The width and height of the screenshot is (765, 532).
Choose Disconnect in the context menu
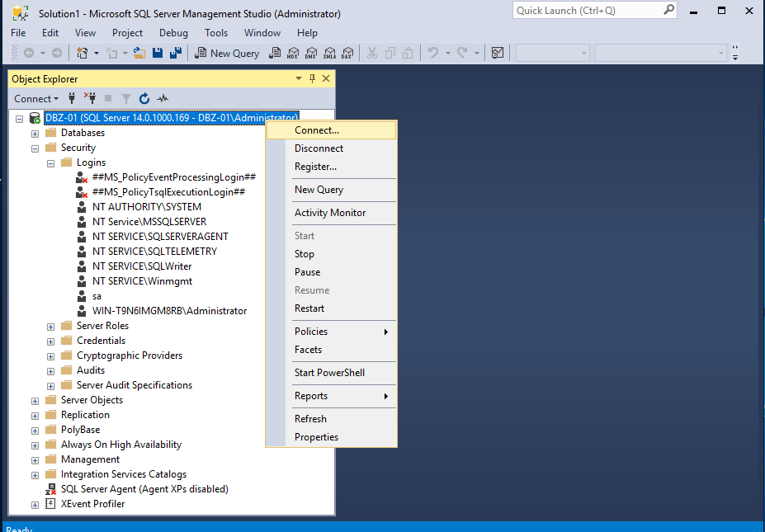(331, 148)
